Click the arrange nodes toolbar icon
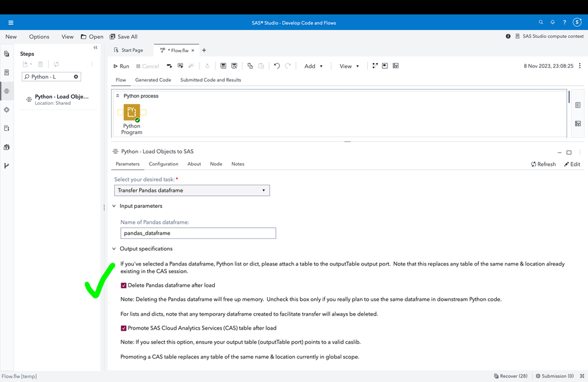Image resolution: width=588 pixels, height=382 pixels. coord(375,66)
